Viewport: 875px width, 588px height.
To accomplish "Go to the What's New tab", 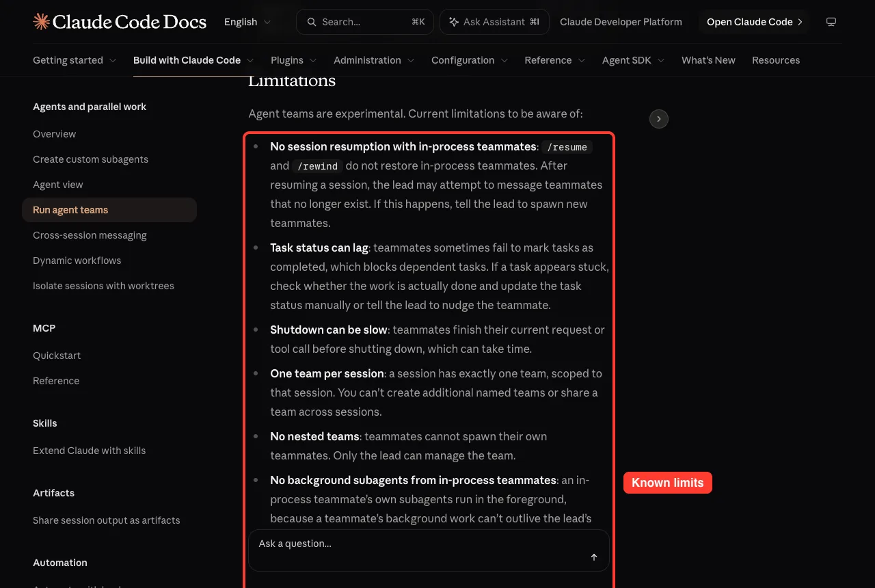I will pos(708,60).
